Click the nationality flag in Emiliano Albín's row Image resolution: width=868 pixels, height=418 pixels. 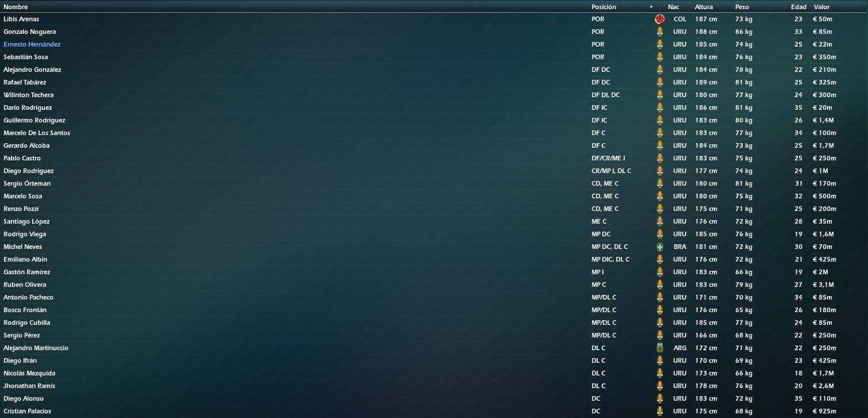pyautogui.click(x=659, y=259)
